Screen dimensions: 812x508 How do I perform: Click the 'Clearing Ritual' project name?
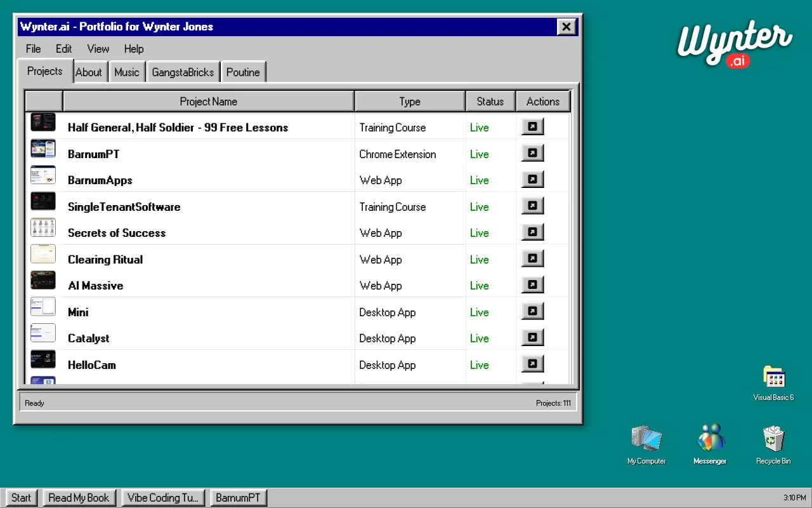pos(105,260)
